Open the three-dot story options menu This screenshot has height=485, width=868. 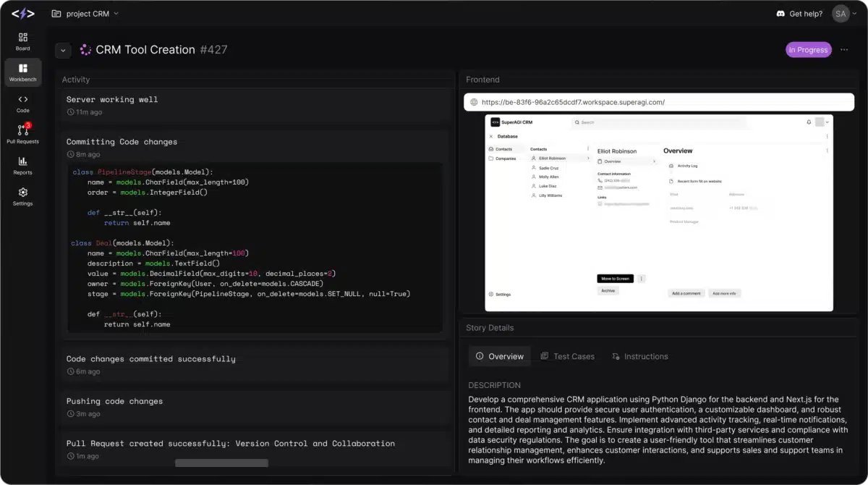tap(844, 50)
